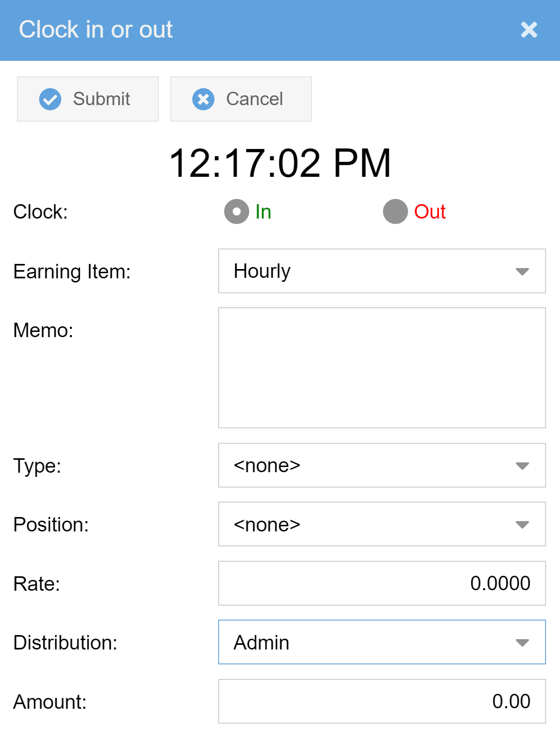Select the Out radio button

[x=396, y=212]
